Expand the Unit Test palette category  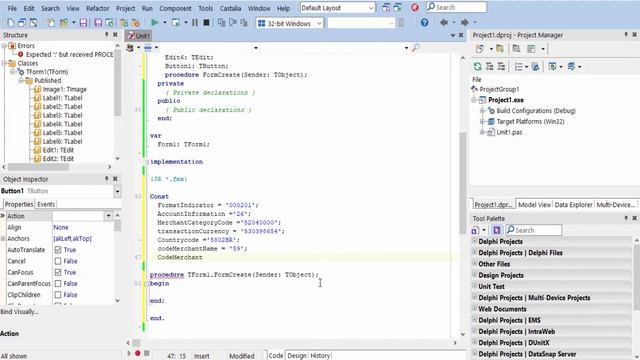[474, 286]
